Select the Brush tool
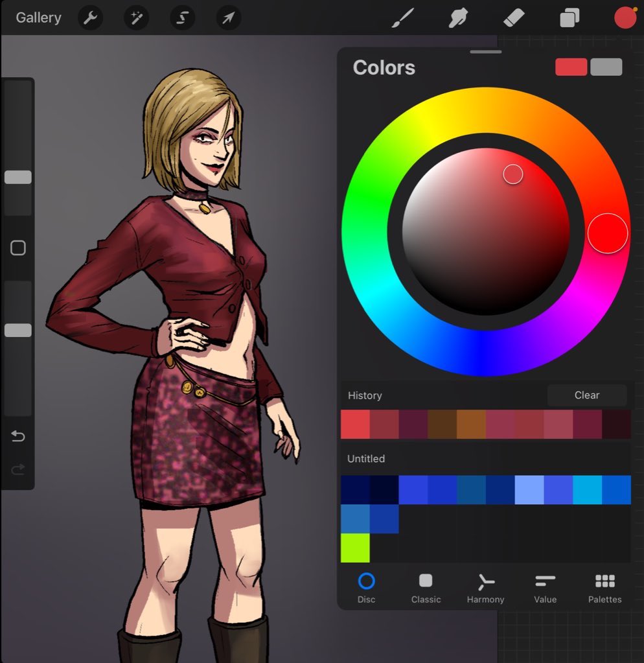 tap(402, 18)
